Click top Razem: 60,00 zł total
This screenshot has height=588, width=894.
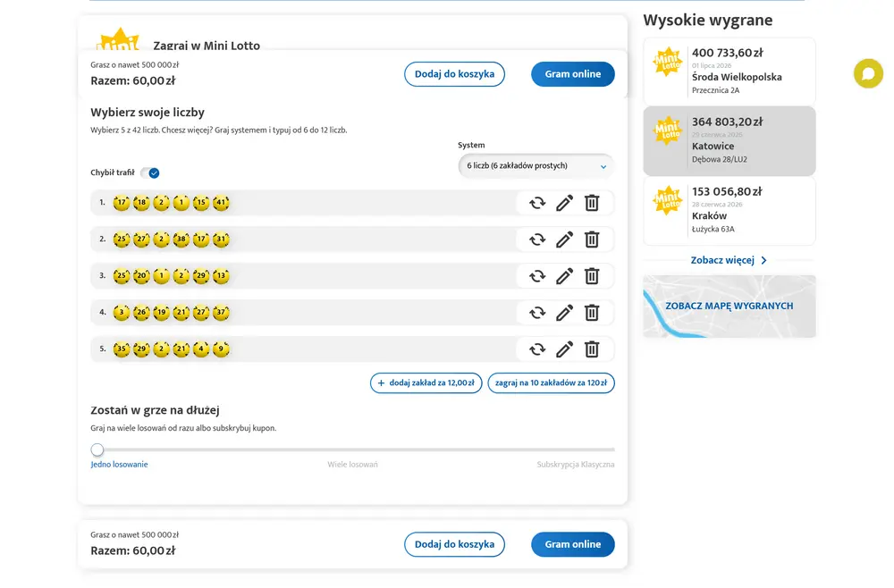tap(133, 81)
